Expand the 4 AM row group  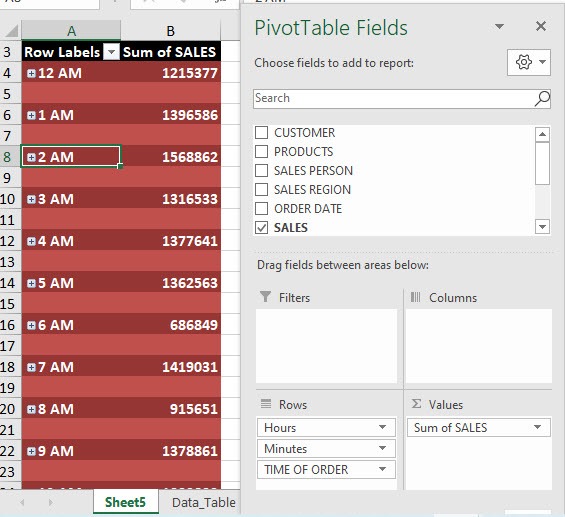point(31,241)
